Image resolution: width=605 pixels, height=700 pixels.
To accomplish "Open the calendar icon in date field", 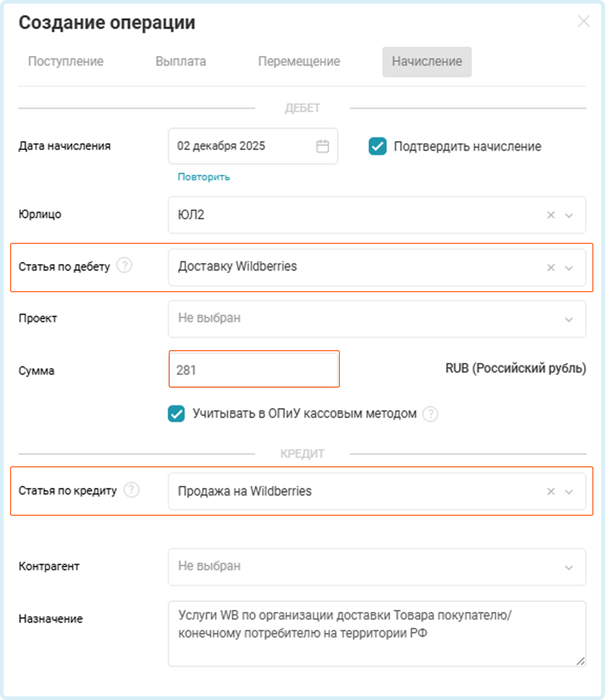I will click(x=322, y=146).
